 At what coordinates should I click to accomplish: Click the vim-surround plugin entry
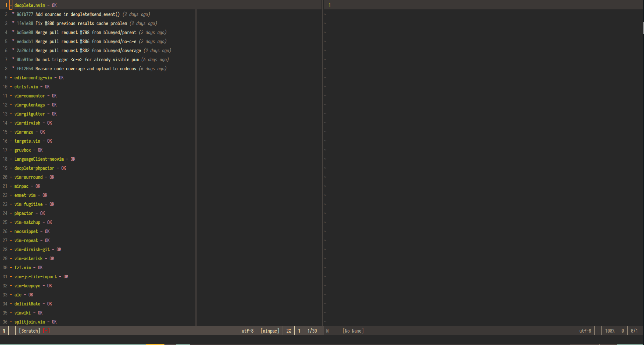pyautogui.click(x=32, y=177)
